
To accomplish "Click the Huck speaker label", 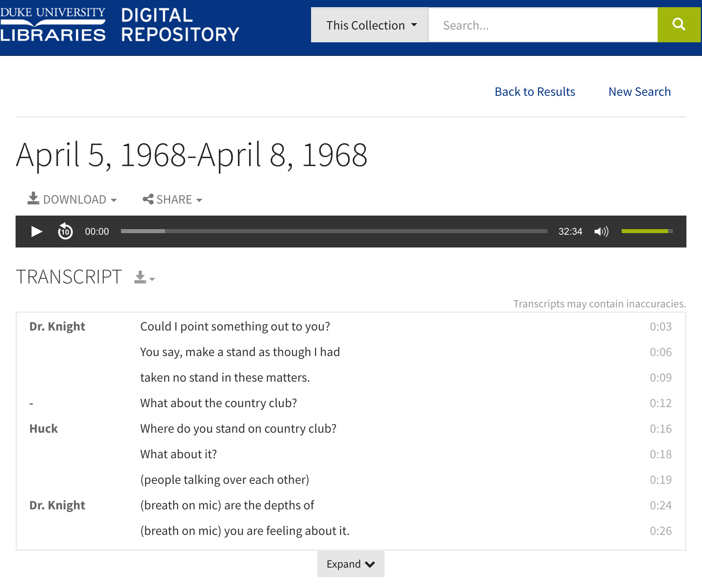I will (x=44, y=429).
